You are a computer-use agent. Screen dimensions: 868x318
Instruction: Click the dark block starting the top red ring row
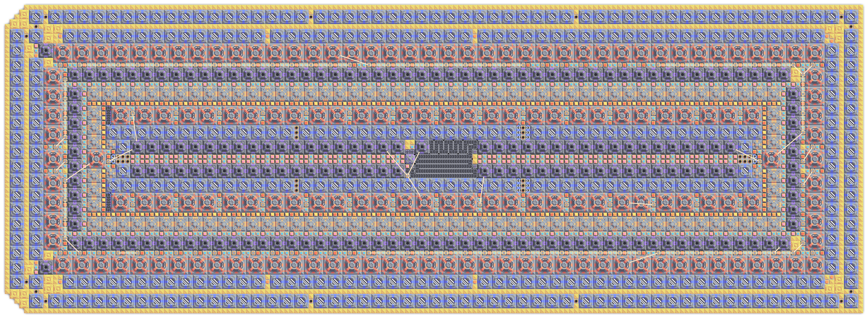click(x=46, y=51)
